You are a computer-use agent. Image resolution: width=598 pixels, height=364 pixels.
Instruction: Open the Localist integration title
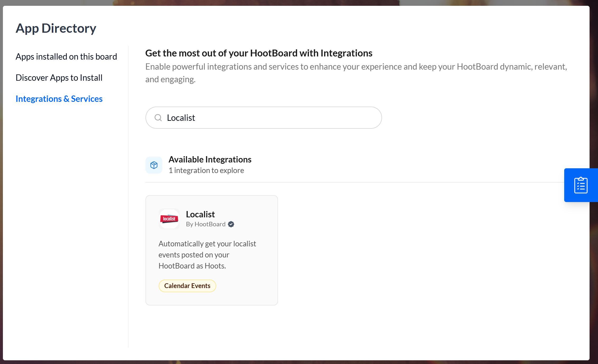coord(200,214)
